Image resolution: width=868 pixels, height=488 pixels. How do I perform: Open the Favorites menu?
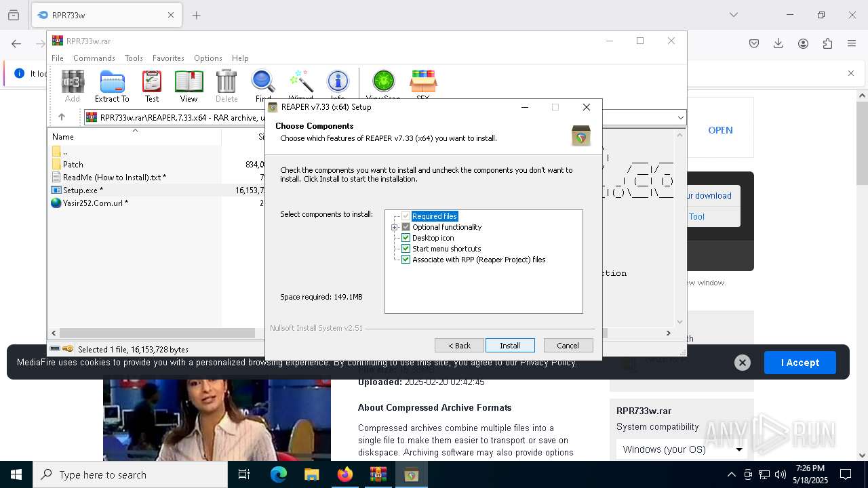(x=168, y=58)
